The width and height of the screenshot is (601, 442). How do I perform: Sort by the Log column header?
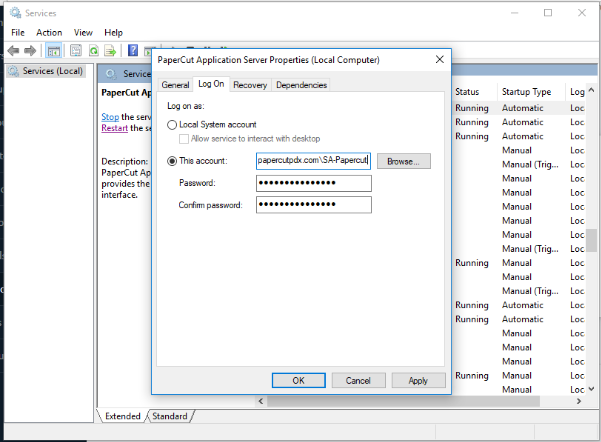pos(577,92)
